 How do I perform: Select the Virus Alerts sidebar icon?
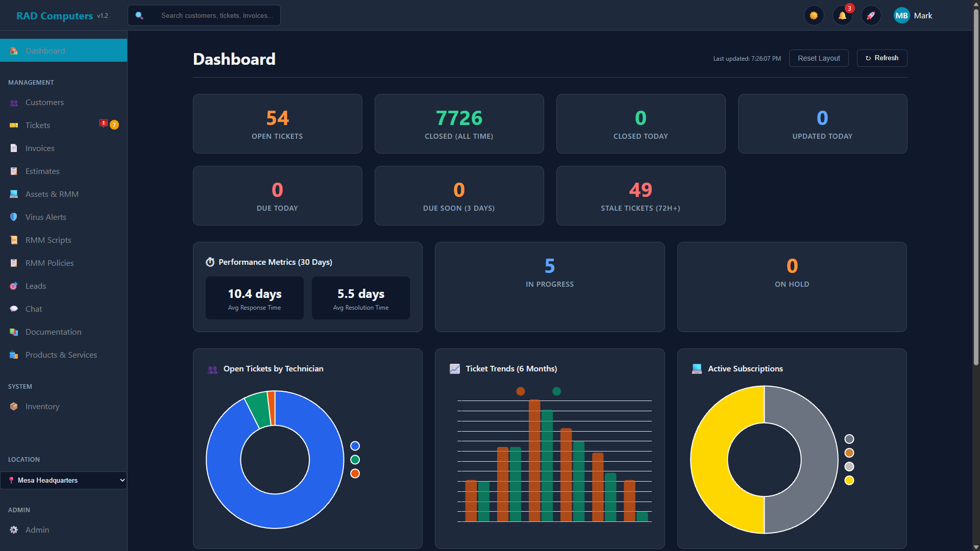[13, 217]
